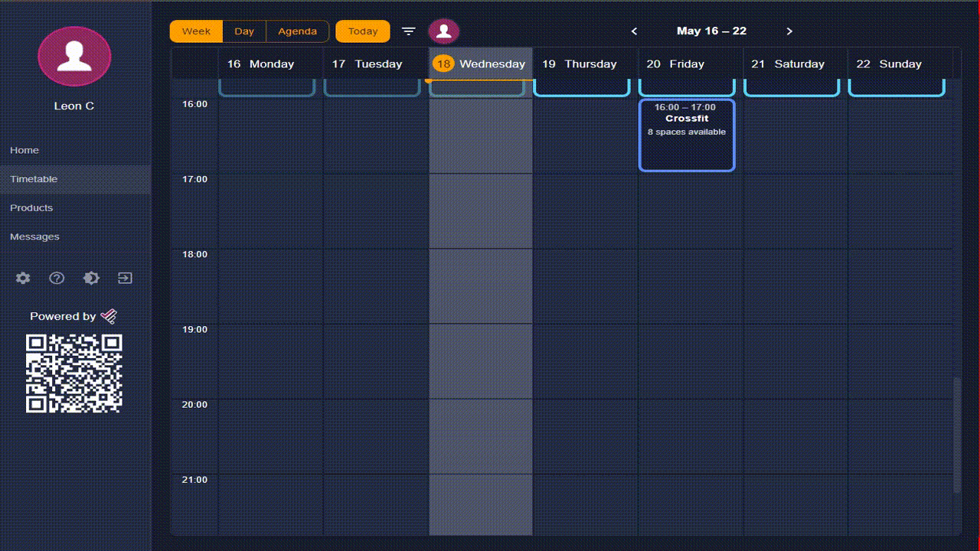980x551 pixels.
Task: Click the help question mark icon
Action: point(57,279)
